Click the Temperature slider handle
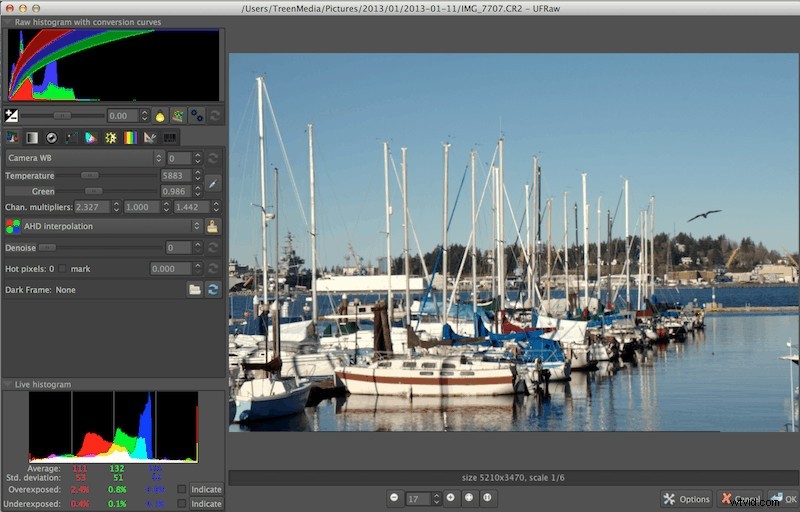The width and height of the screenshot is (800, 512). pos(90,175)
